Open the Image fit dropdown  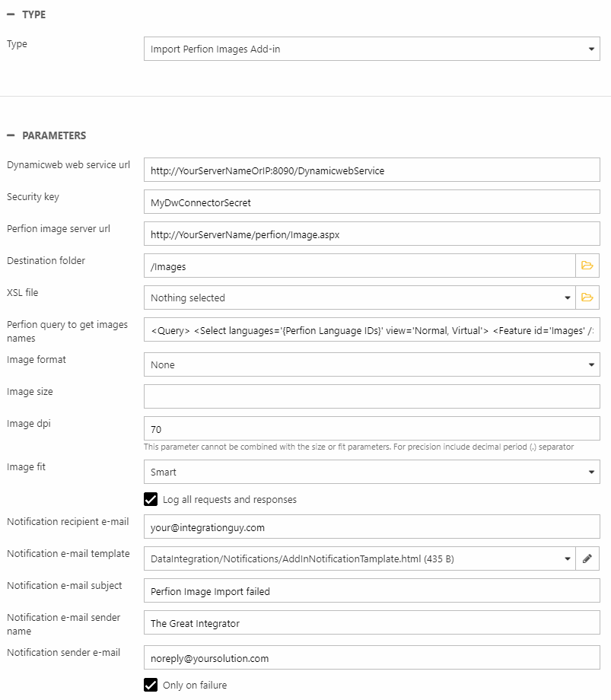click(371, 472)
